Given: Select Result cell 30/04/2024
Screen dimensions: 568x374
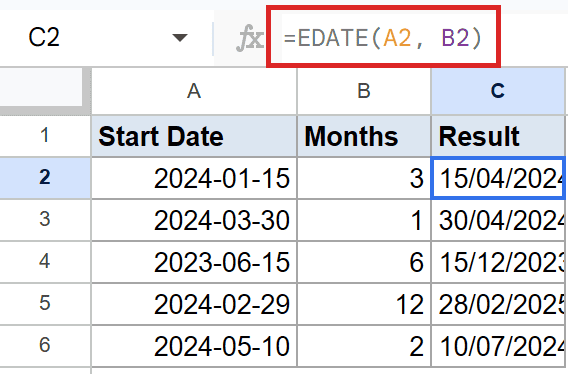Looking at the screenshot, I should click(498, 220).
